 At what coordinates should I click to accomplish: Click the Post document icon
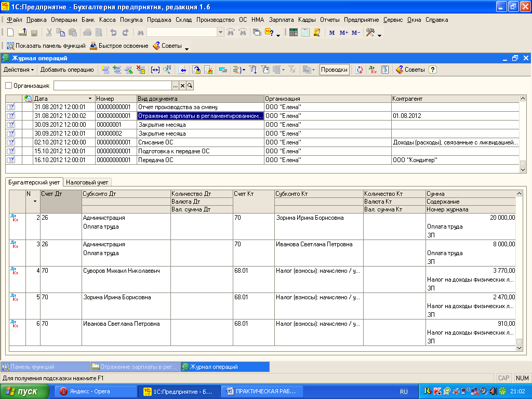(x=196, y=70)
